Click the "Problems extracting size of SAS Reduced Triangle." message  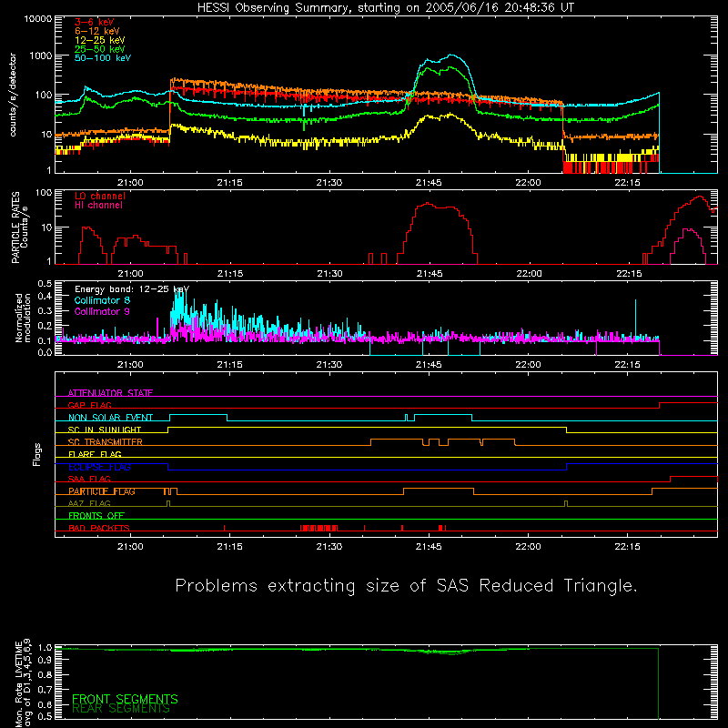tap(406, 586)
